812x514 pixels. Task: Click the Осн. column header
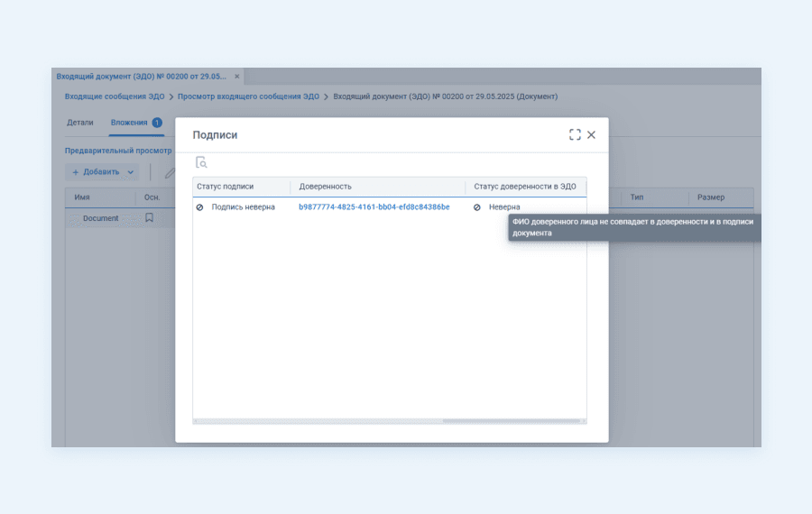coord(152,197)
